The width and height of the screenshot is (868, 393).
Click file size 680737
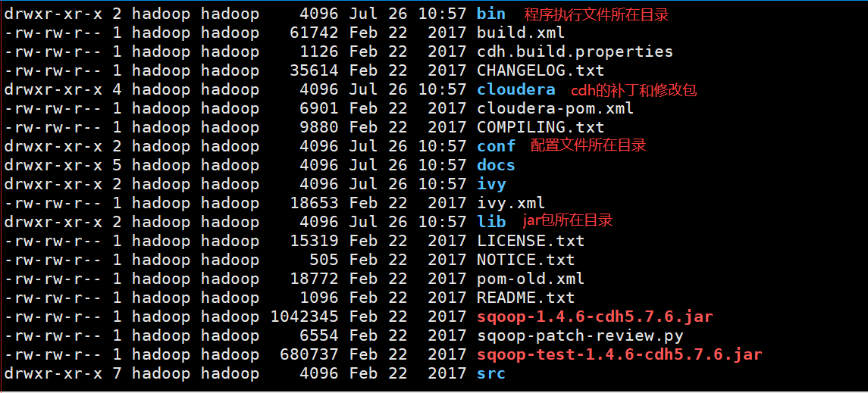(309, 354)
